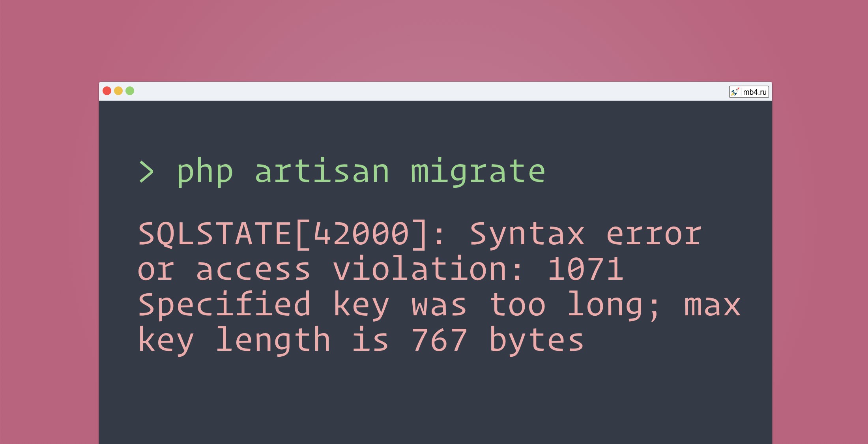Click the green prompt chevron symbol

pyautogui.click(x=146, y=172)
